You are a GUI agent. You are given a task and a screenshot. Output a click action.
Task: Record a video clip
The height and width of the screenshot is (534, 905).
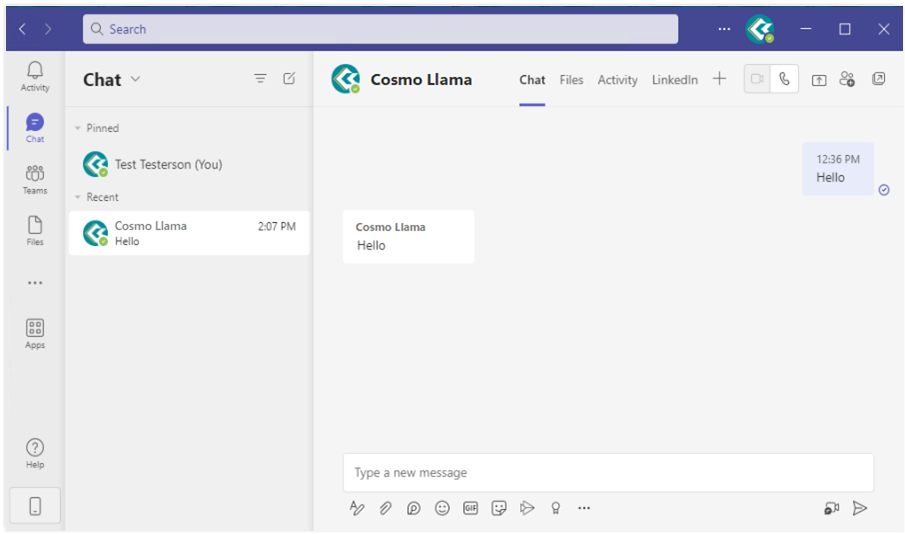coord(831,508)
